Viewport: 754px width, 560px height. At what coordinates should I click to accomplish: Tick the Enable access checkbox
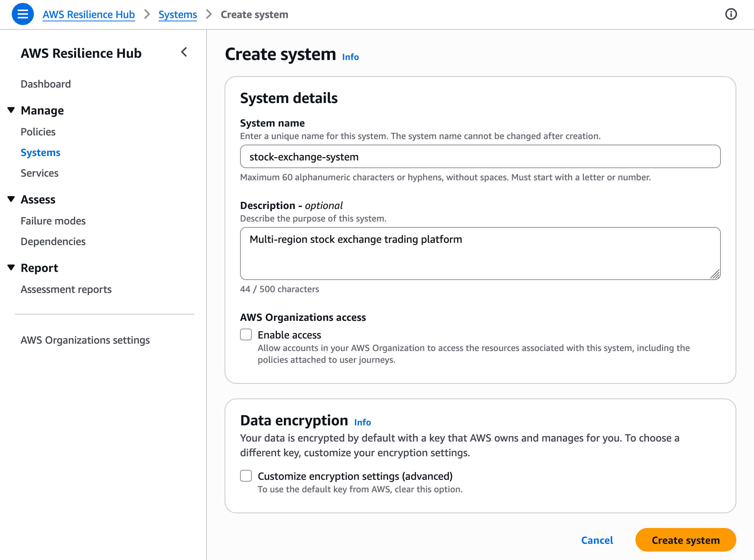[246, 334]
